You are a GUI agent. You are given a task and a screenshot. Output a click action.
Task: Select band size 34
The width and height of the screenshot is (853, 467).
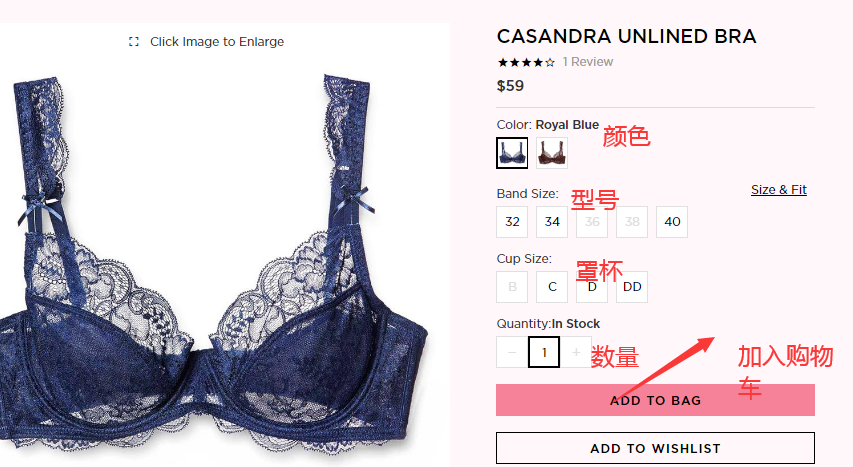(x=552, y=222)
